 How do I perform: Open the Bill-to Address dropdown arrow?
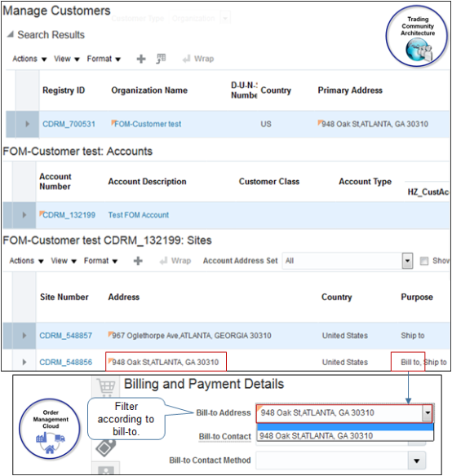[x=428, y=413]
